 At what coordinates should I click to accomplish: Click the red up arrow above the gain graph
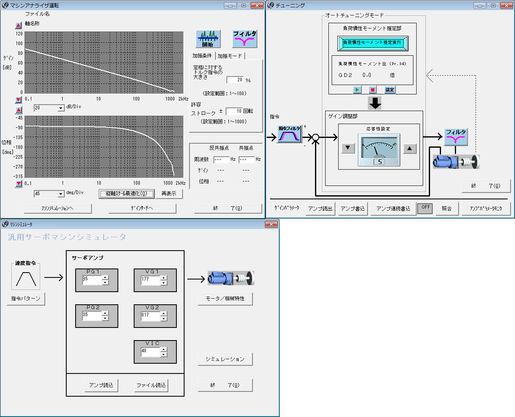pos(19,25)
